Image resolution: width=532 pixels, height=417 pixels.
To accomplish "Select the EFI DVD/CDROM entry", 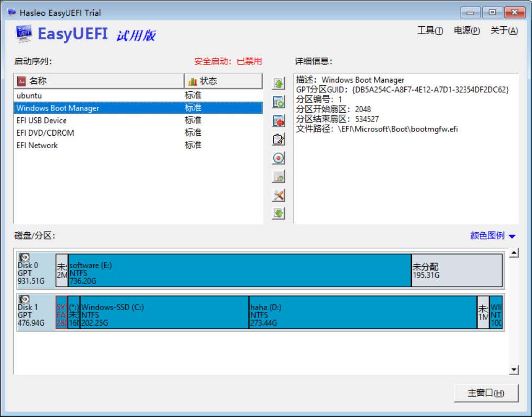I will 138,133.
